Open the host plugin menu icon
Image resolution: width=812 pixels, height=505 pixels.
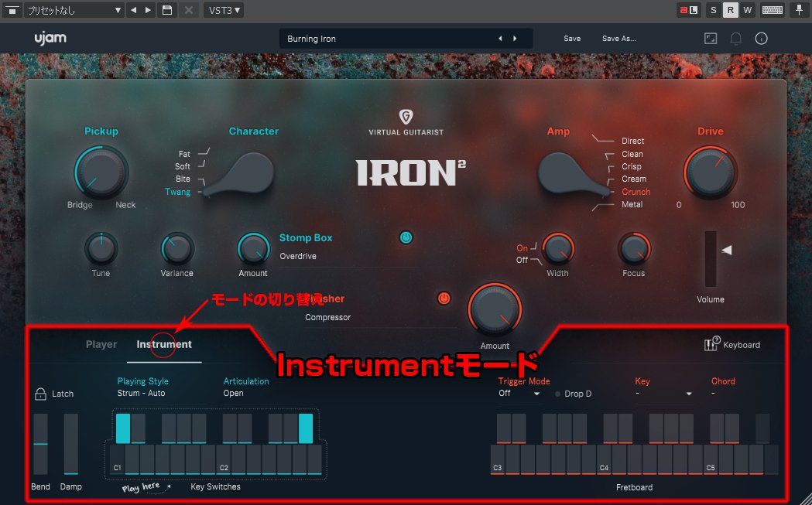(12, 10)
